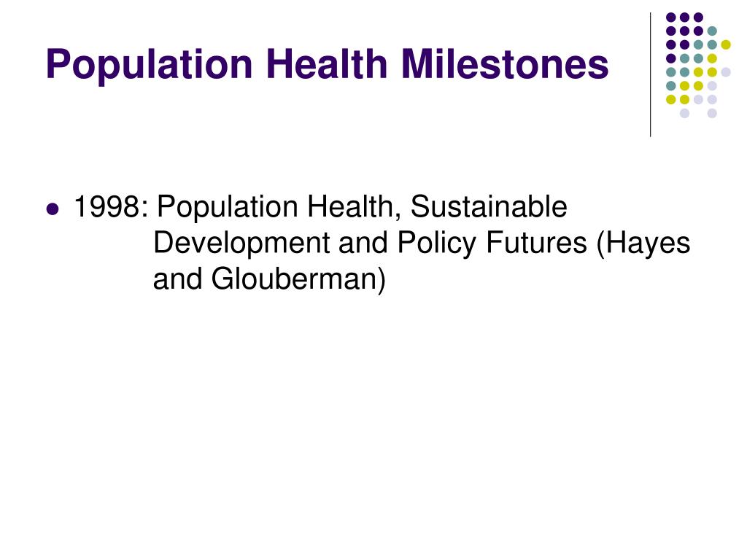Click the yellow dot on the dot grid's right edge
The image size is (747, 560).
726,44
